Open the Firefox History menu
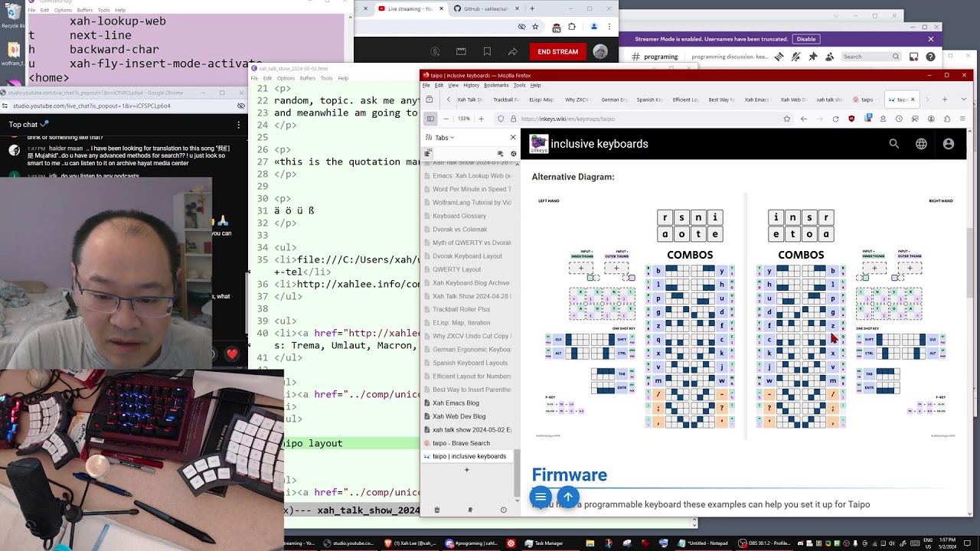Image resolution: width=980 pixels, height=551 pixels. tap(471, 85)
